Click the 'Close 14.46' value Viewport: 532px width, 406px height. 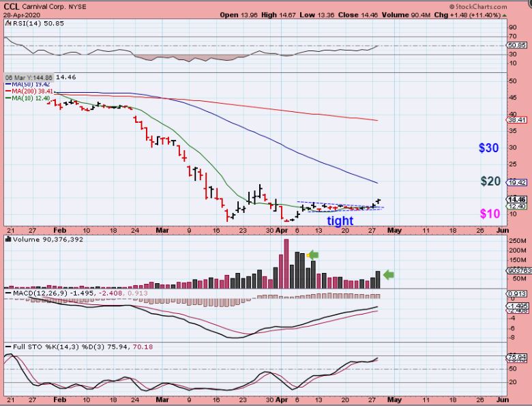pos(358,15)
